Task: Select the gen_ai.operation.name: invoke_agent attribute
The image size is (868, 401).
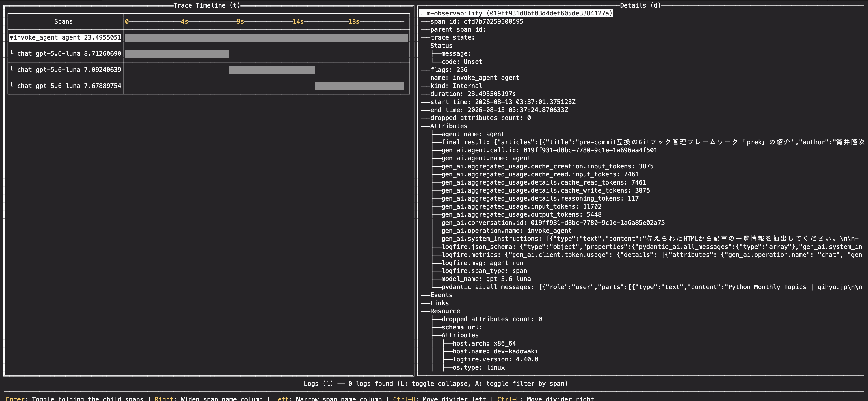Action: (506, 231)
